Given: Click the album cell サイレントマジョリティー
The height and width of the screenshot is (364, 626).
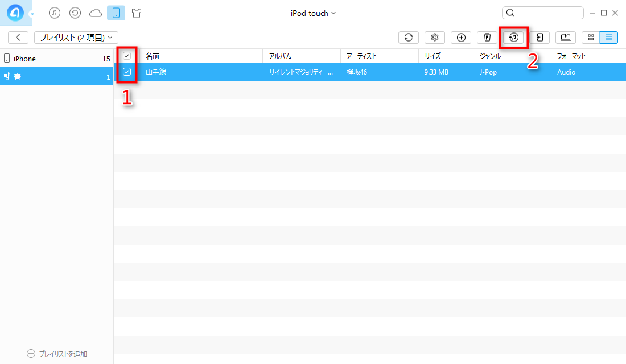Looking at the screenshot, I should coord(301,72).
